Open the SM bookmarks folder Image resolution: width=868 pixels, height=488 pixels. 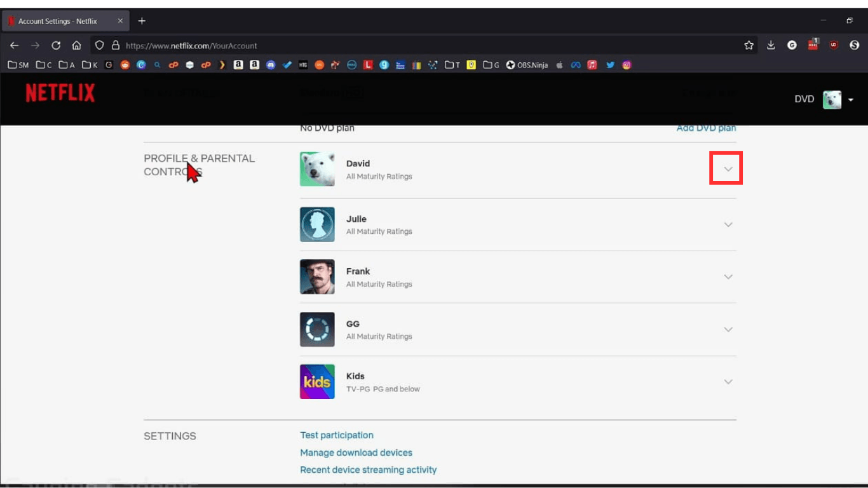[x=18, y=65]
